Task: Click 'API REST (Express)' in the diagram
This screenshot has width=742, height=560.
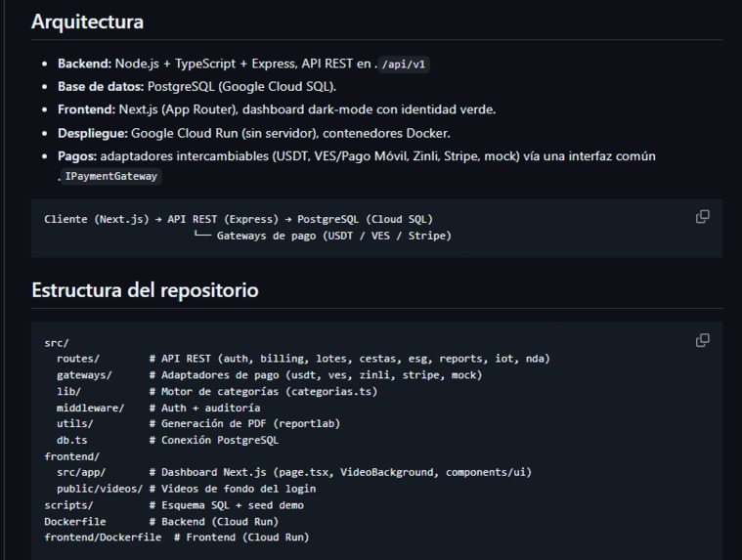Action: pyautogui.click(x=223, y=220)
